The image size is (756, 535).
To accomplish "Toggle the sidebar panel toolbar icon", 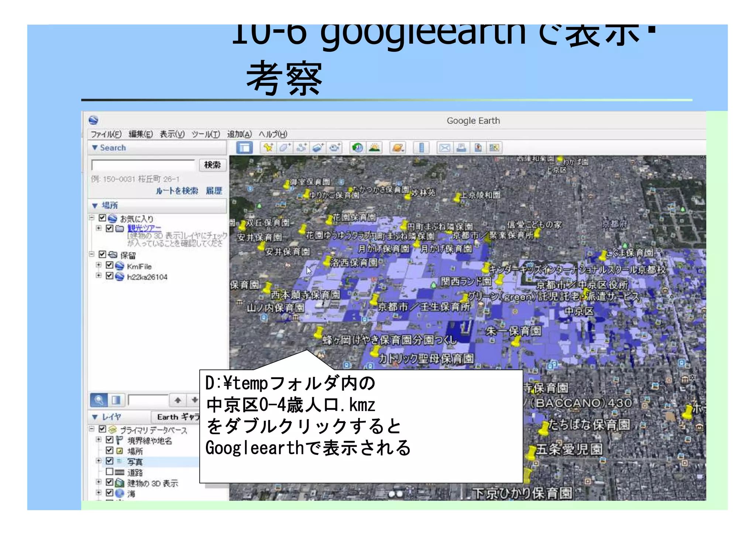I will [244, 148].
